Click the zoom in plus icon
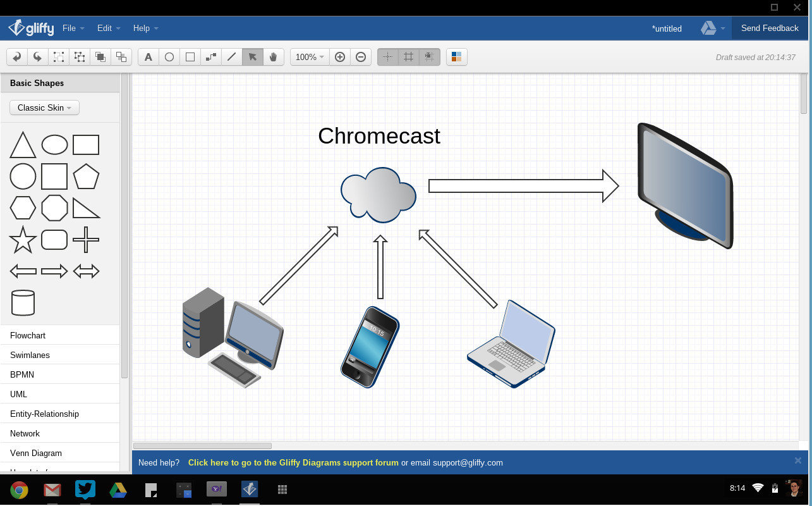812x506 pixels. [340, 57]
